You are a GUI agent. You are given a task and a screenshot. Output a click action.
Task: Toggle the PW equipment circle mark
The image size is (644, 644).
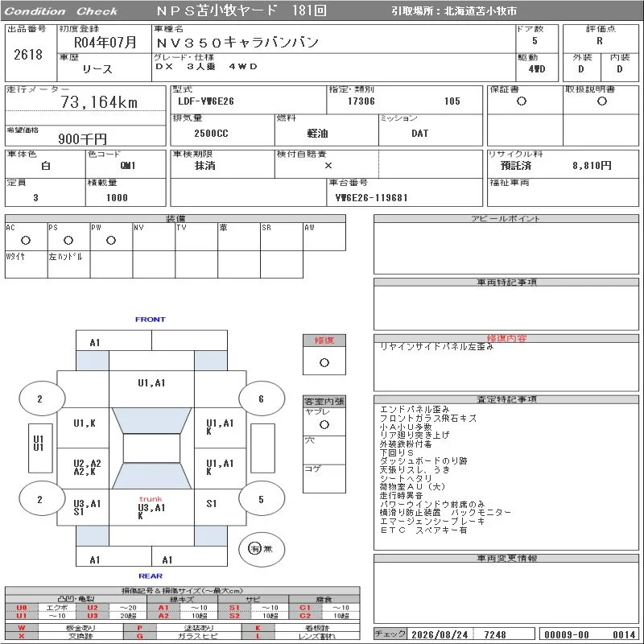(111, 240)
